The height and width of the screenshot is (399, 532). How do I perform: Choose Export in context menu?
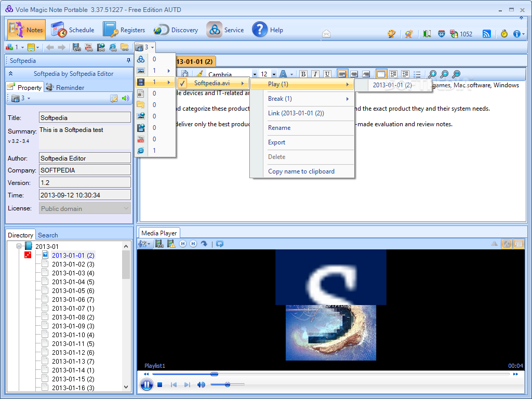[x=302, y=142]
